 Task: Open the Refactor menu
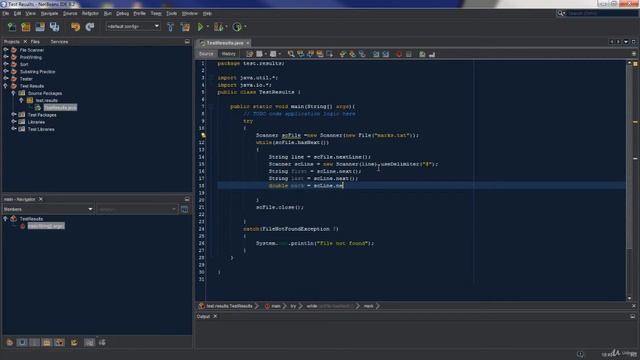90,13
